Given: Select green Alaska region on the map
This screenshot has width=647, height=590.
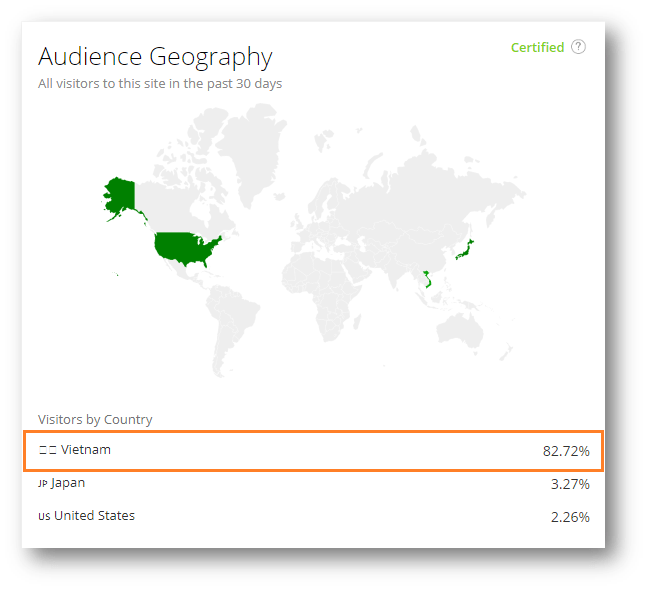Looking at the screenshot, I should 120,196.
